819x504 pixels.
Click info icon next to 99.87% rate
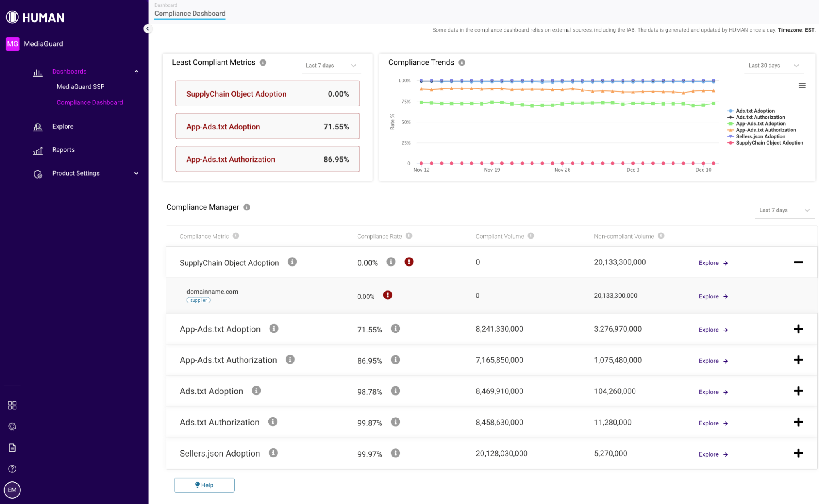coord(395,422)
